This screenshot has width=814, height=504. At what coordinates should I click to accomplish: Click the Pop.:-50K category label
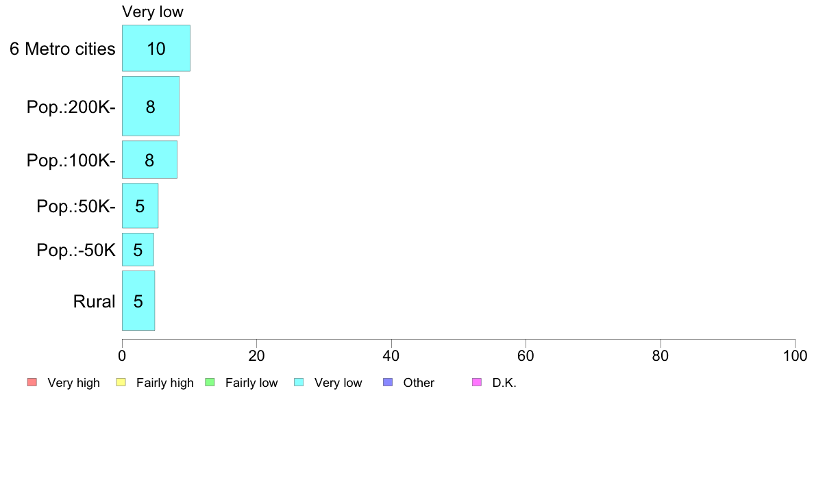point(76,250)
